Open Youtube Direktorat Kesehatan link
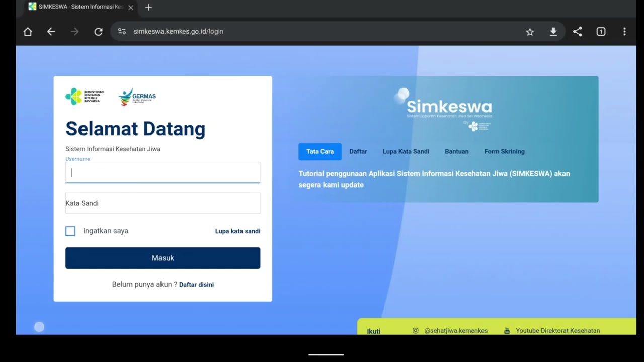 coord(557,331)
